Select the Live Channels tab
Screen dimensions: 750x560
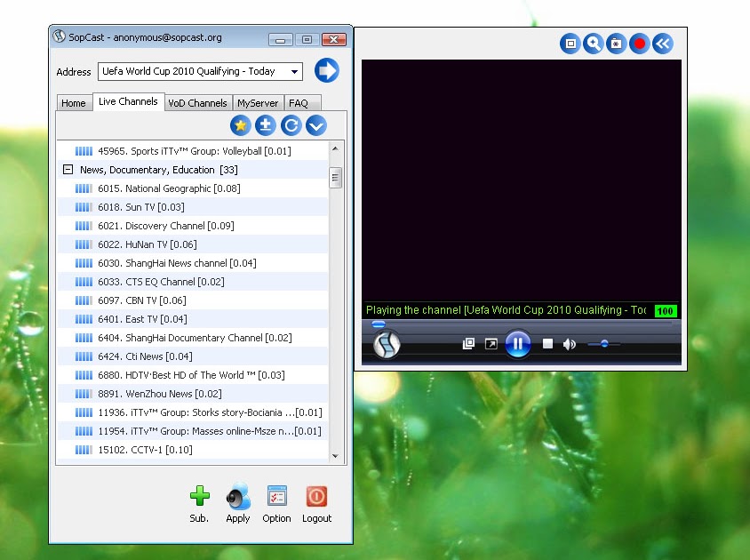[x=128, y=101]
